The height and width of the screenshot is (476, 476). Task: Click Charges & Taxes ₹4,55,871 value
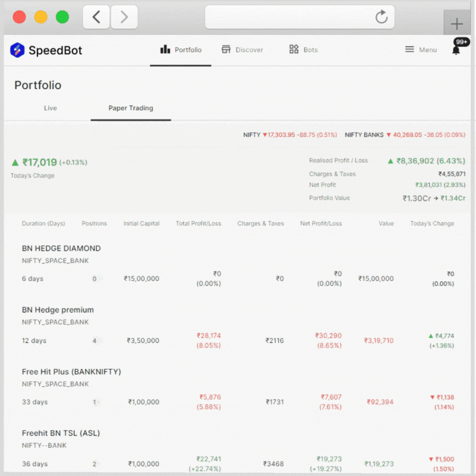coord(452,174)
